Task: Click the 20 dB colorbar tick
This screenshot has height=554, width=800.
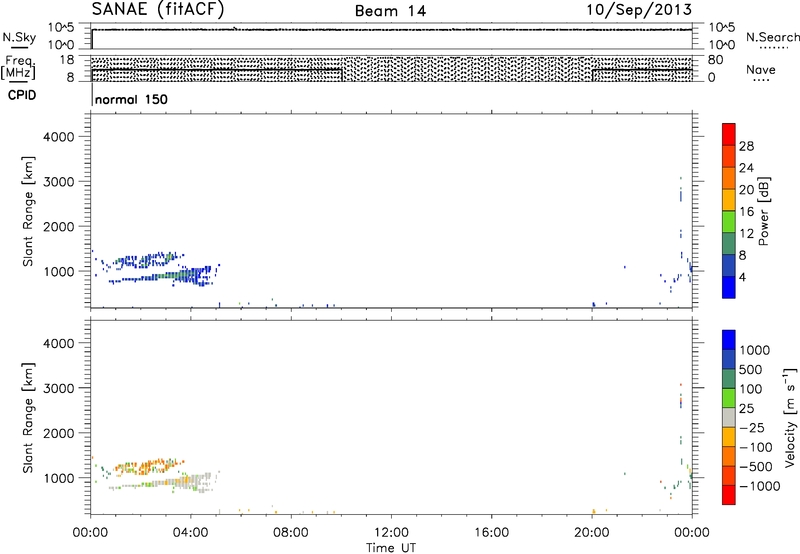Action: point(746,190)
